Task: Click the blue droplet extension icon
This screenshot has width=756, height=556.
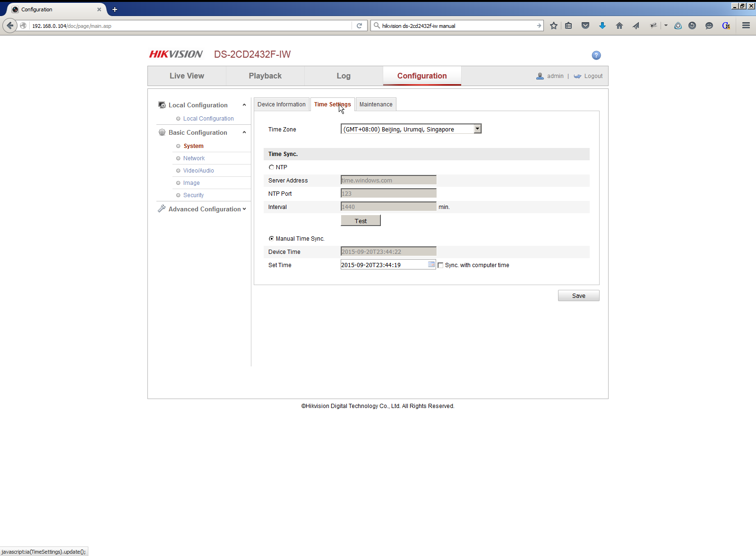Action: coord(678,26)
